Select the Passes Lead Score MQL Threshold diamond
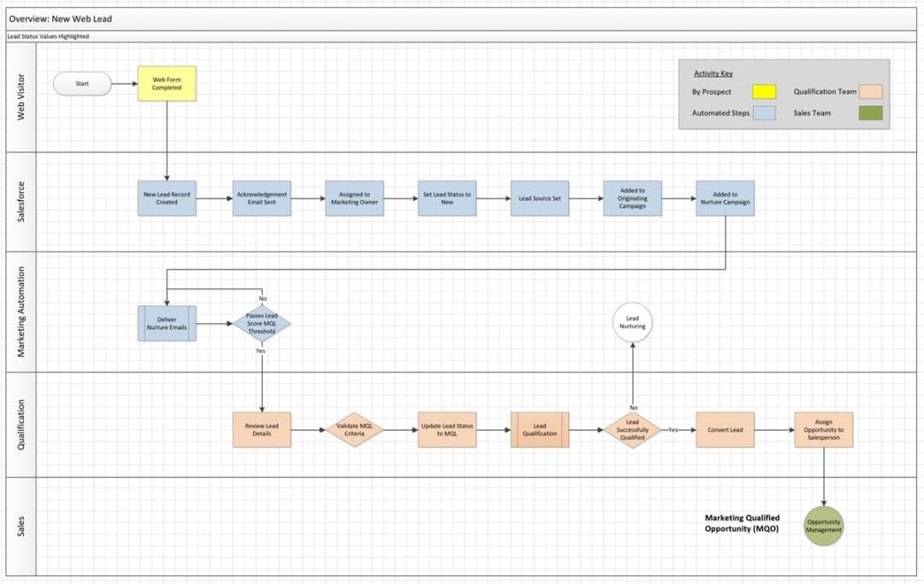Viewport: 924px width, 584px height. click(262, 323)
